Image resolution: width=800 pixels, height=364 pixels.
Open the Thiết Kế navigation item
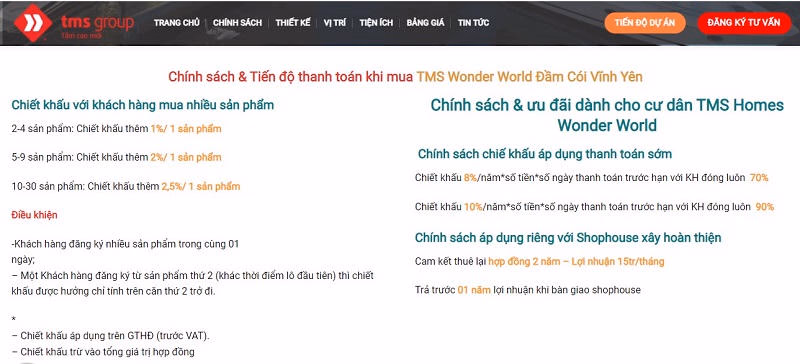coord(293,22)
